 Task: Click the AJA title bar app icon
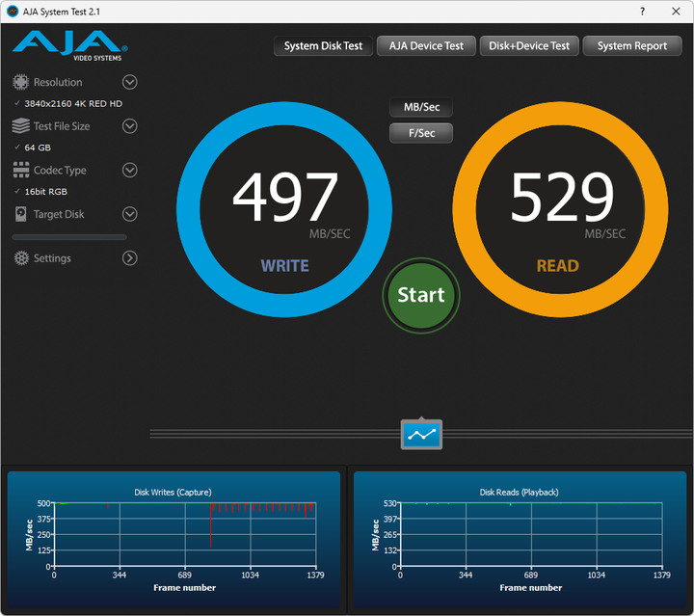coord(13,12)
